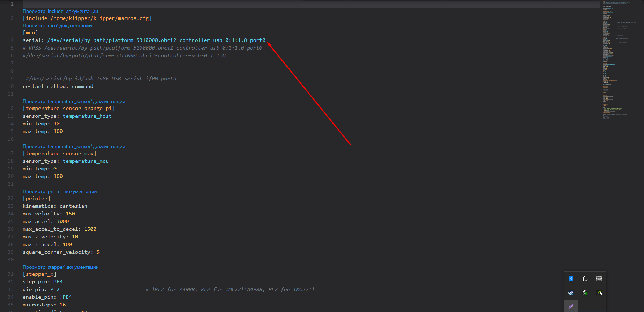Open 'temperature_sensor' documentation link above orange_pi
Viewport: 644px width, 312px height.
pos(74,101)
